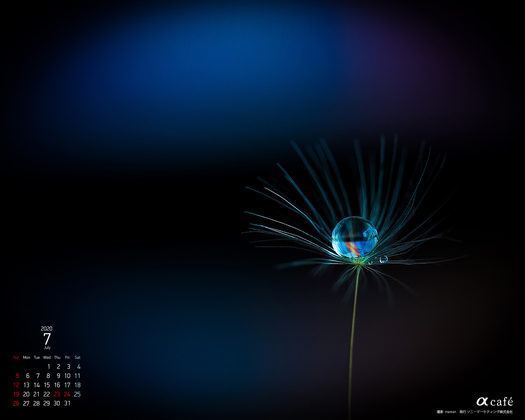Select the large month number 7

47,339
